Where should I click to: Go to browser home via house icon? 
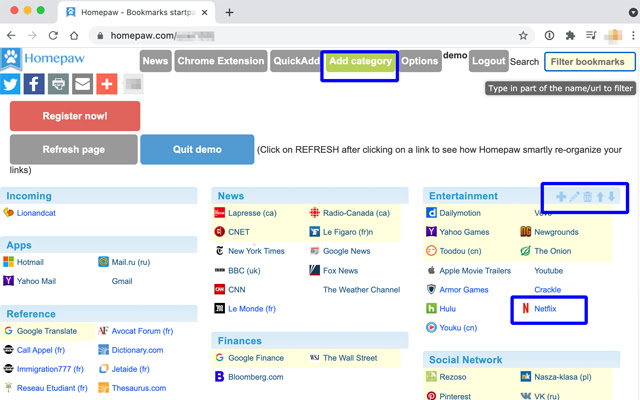pos(74,36)
